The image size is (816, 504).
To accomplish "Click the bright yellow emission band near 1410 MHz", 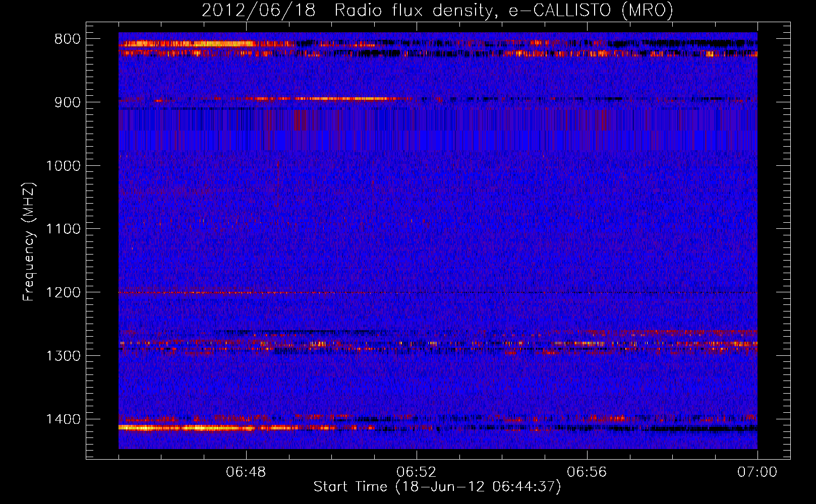I will click(x=187, y=428).
